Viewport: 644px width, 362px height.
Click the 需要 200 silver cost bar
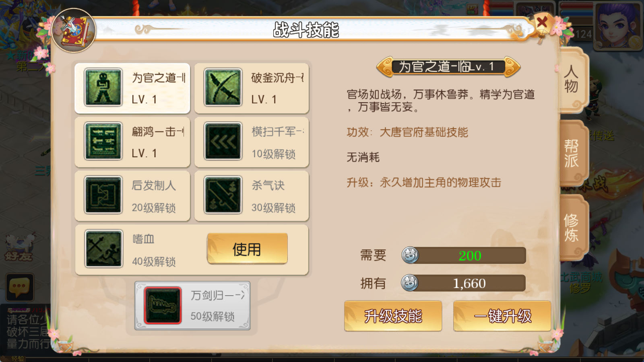[464, 255]
